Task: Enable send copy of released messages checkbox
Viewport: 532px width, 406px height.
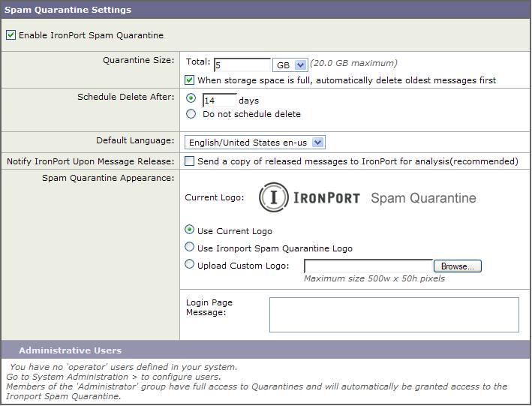Action: 189,161
